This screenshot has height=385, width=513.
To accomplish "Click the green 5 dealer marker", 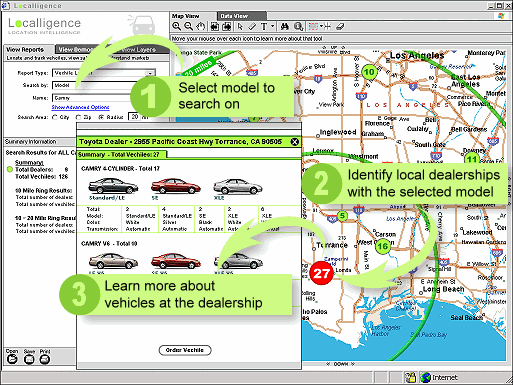I will point(342,216).
